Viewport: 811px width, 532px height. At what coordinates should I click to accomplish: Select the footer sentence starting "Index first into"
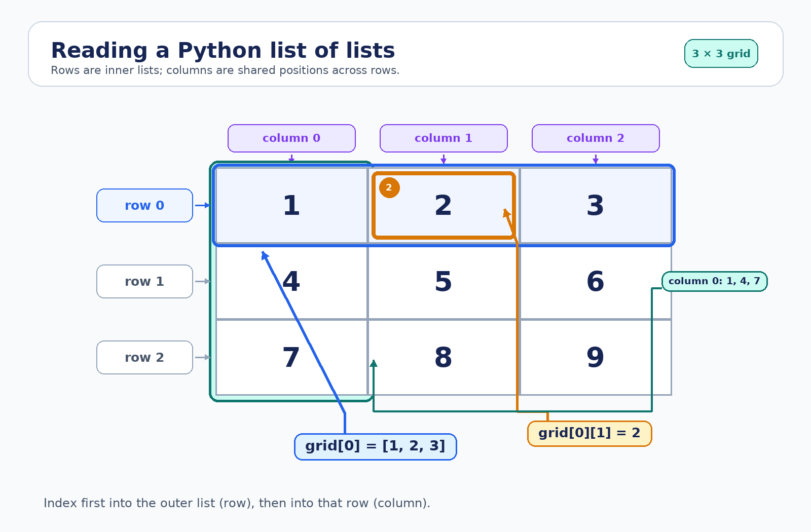click(237, 503)
